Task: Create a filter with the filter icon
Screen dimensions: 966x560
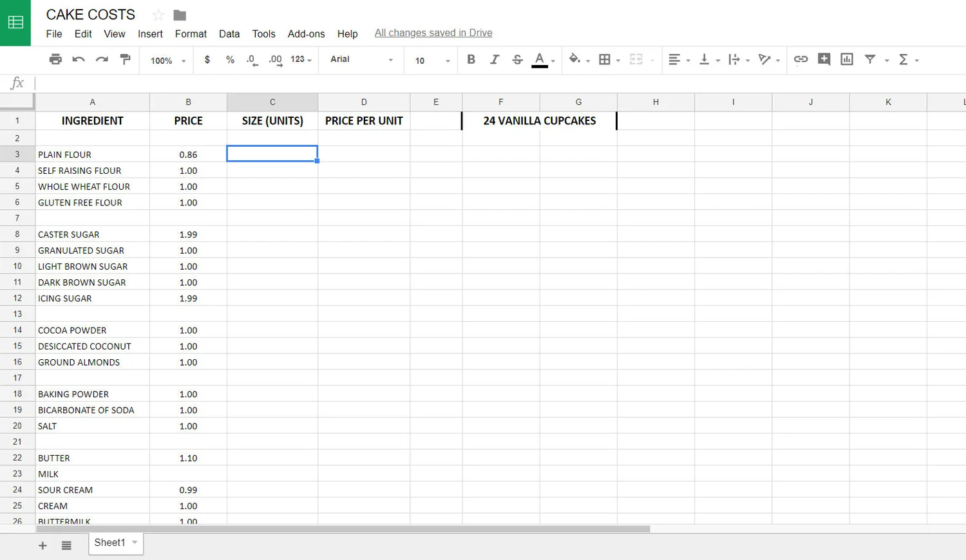Action: pos(869,59)
